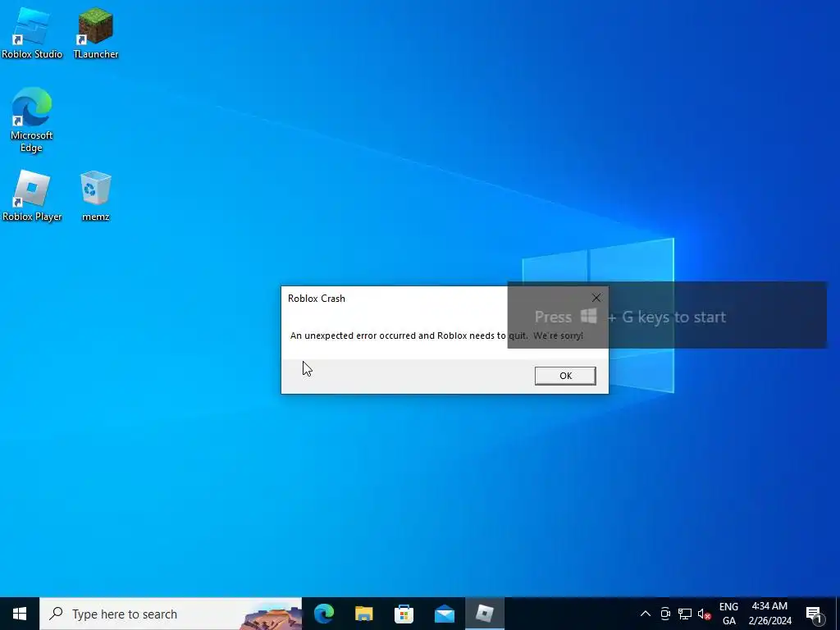Close the Roblox Crash dialog
840x630 pixels.
point(596,298)
